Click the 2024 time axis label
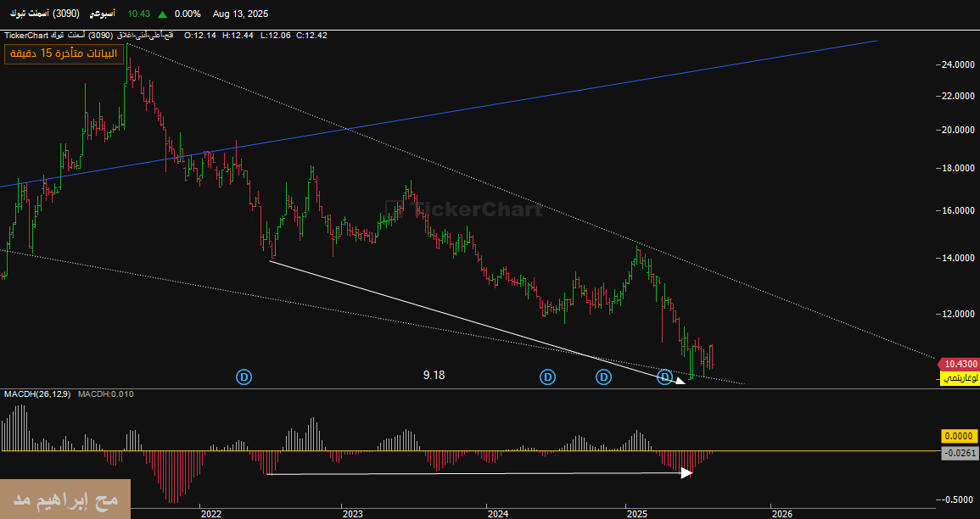The height and width of the screenshot is (519, 980). 497,514
